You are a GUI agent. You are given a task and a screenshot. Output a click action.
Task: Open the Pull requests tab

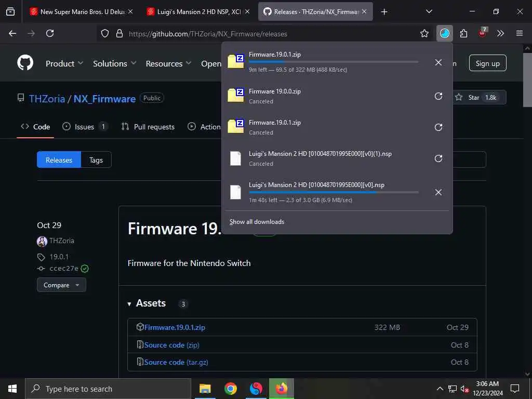click(148, 127)
